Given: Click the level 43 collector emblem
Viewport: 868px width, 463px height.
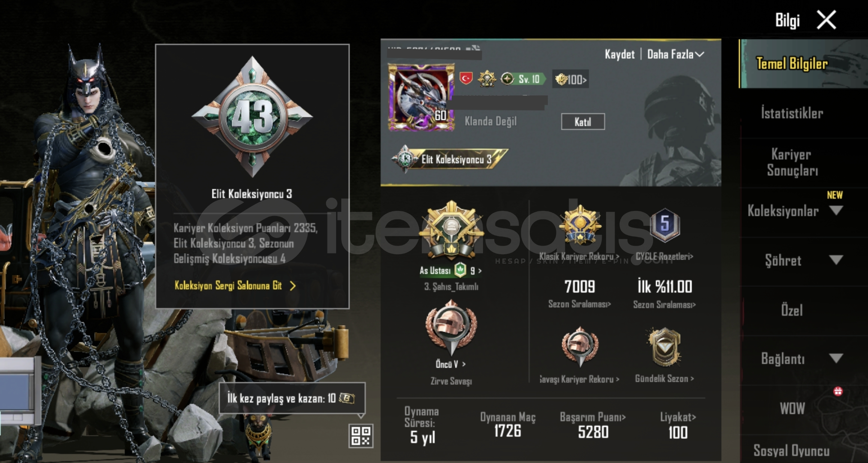Looking at the screenshot, I should click(252, 117).
